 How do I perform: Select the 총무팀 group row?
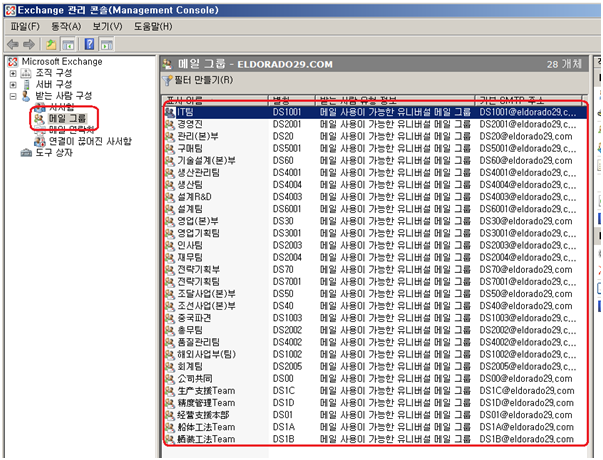coord(375,330)
